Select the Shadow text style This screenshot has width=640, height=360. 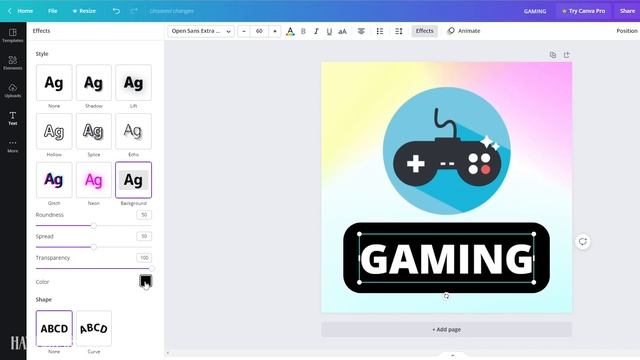point(93,82)
